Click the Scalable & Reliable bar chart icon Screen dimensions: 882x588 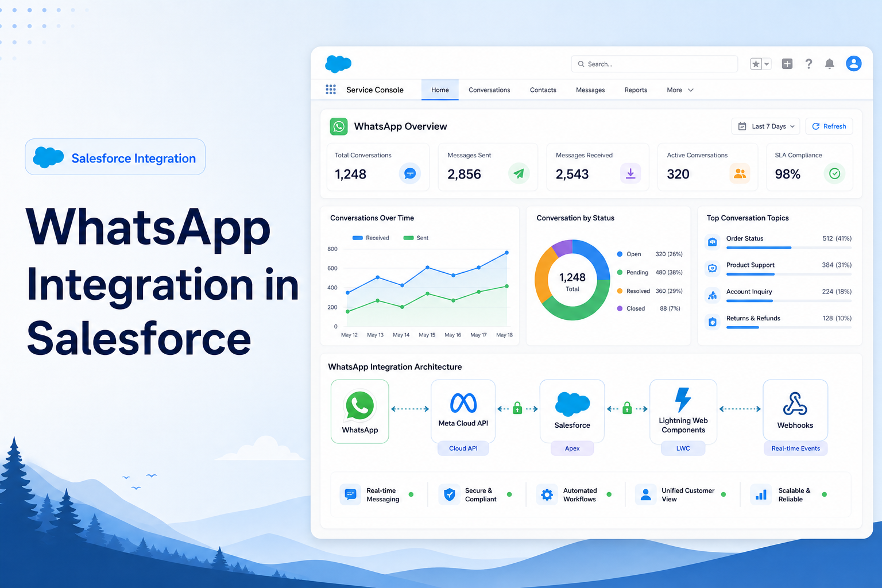coord(761,494)
